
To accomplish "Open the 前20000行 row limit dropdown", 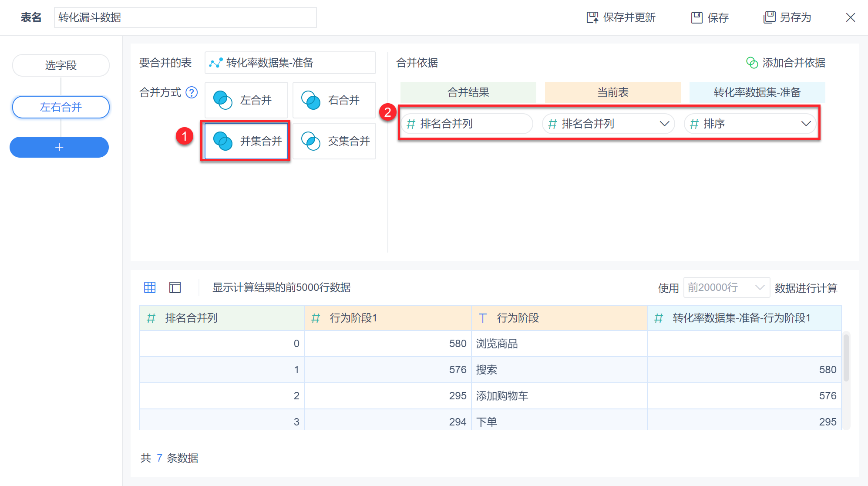I will 726,287.
